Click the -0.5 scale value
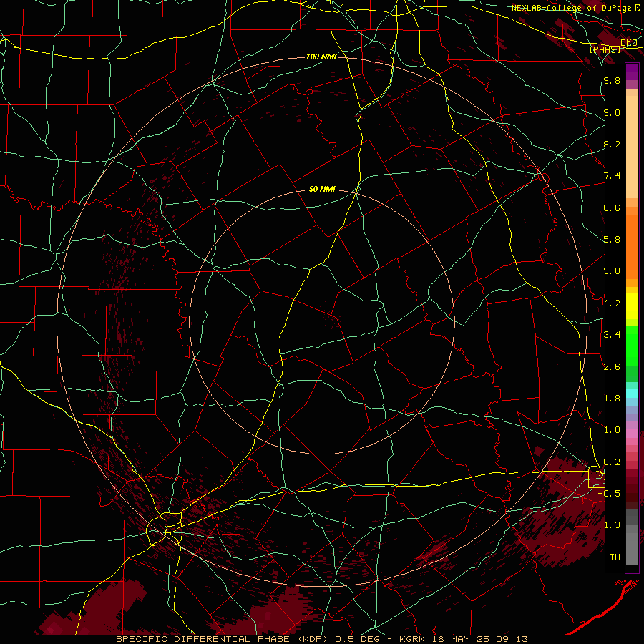 [610, 494]
